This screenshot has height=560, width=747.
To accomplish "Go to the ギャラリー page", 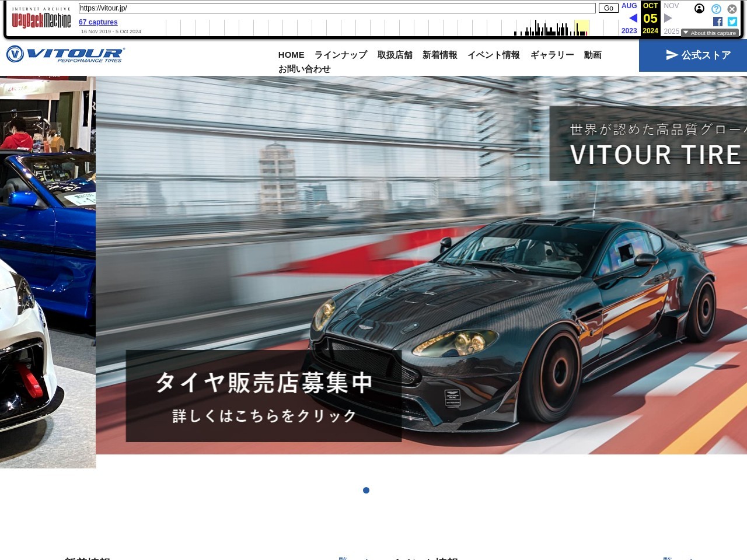I will (x=552, y=55).
